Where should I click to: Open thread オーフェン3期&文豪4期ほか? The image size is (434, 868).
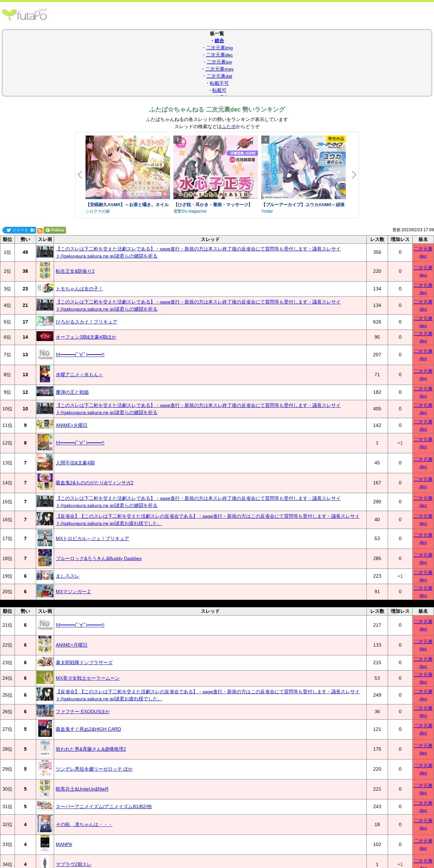click(86, 337)
